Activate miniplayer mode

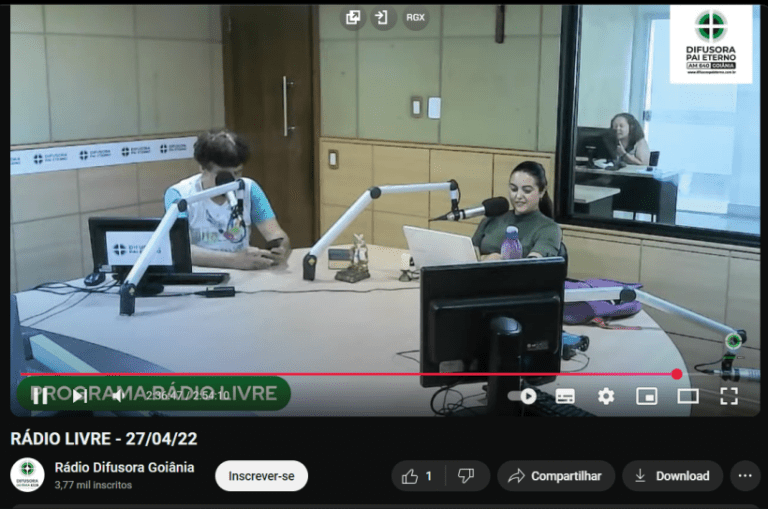[647, 396]
